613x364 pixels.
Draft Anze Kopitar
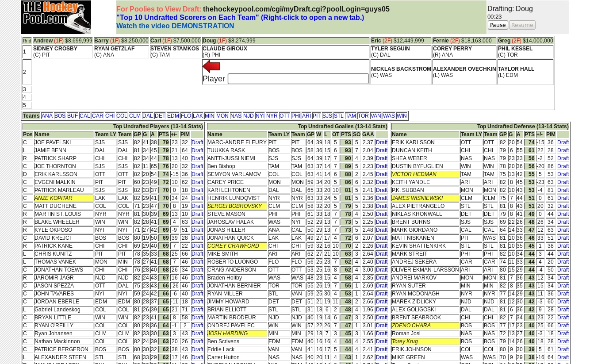pos(197,198)
